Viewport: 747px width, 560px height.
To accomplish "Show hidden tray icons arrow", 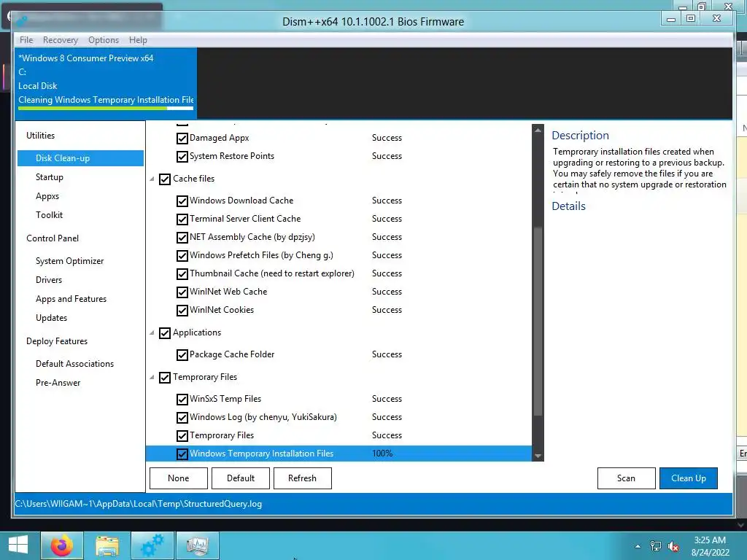I will tap(638, 546).
